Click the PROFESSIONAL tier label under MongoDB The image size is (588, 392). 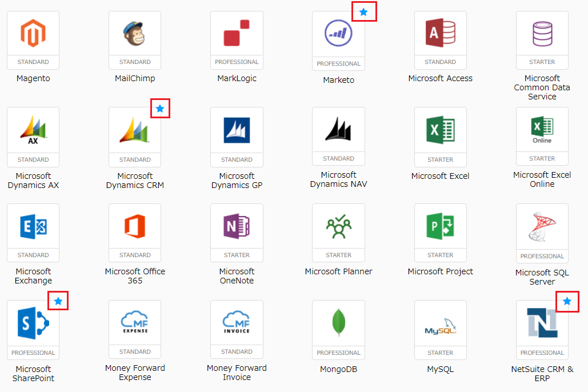pyautogui.click(x=338, y=353)
